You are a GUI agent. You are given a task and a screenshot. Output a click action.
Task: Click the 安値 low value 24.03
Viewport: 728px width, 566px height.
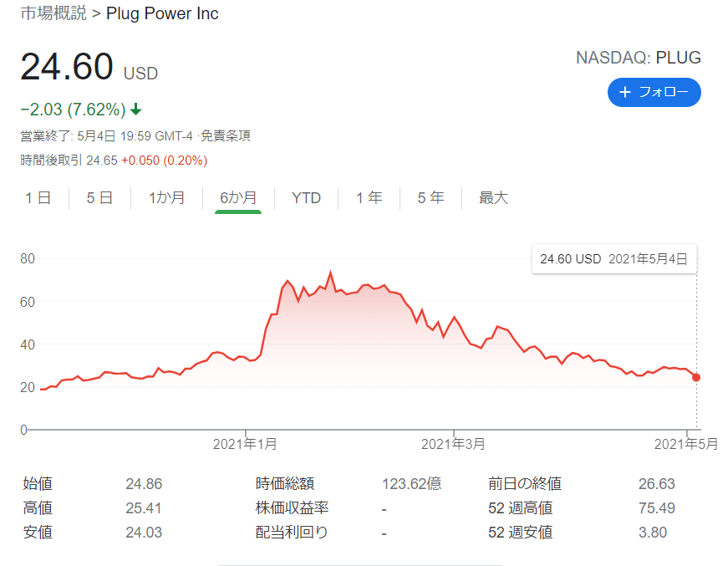tap(144, 532)
